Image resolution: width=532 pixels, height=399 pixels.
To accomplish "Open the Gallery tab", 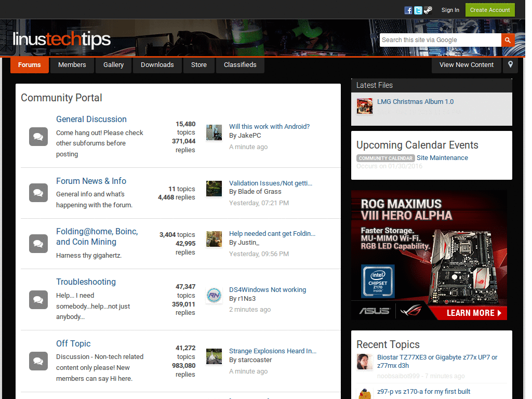I will click(113, 65).
